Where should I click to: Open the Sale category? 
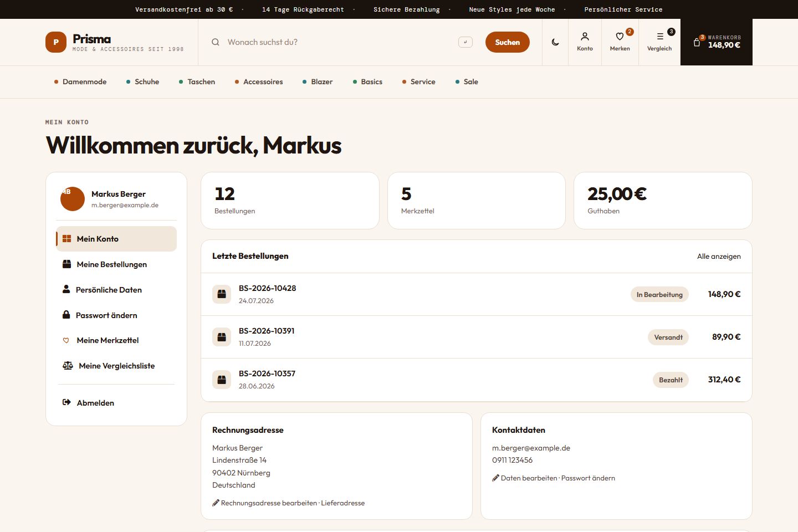[x=467, y=81]
